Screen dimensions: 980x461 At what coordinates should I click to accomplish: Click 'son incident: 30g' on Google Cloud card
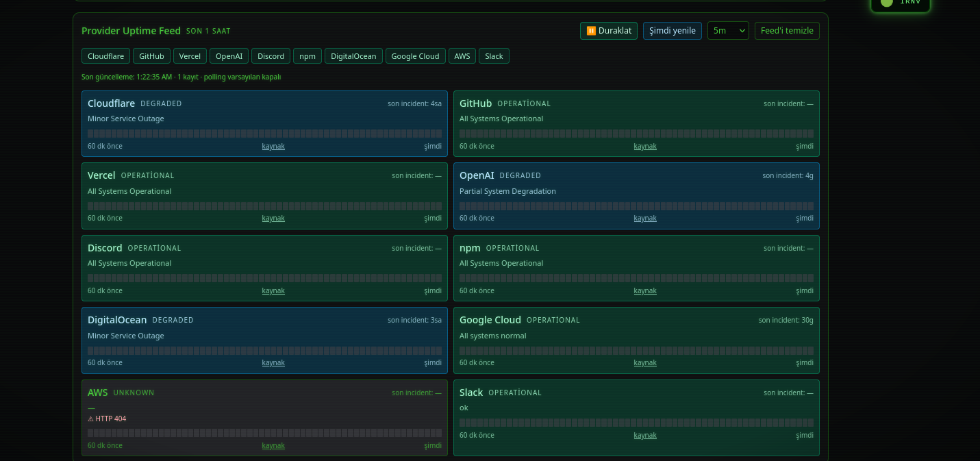(x=786, y=320)
